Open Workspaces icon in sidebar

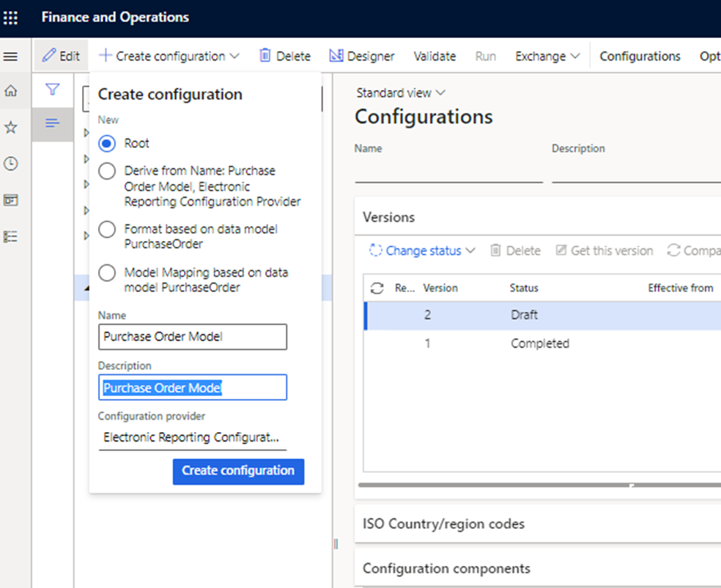[x=11, y=200]
